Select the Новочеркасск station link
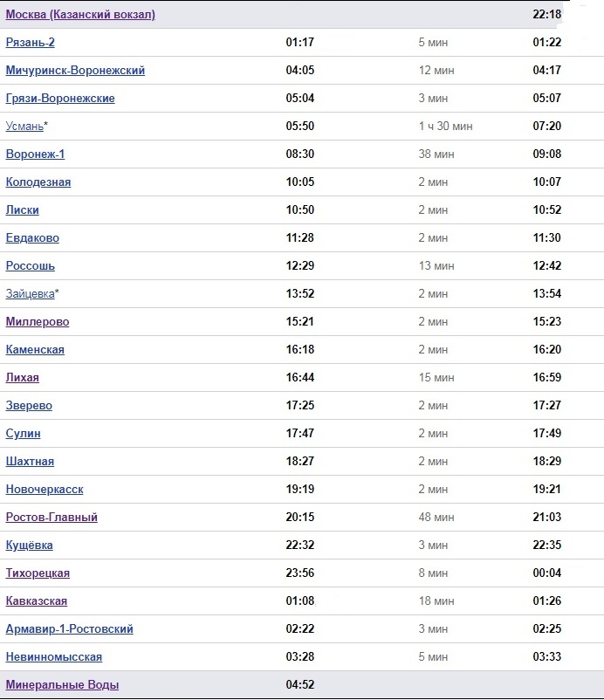This screenshot has width=604, height=700. pyautogui.click(x=45, y=490)
